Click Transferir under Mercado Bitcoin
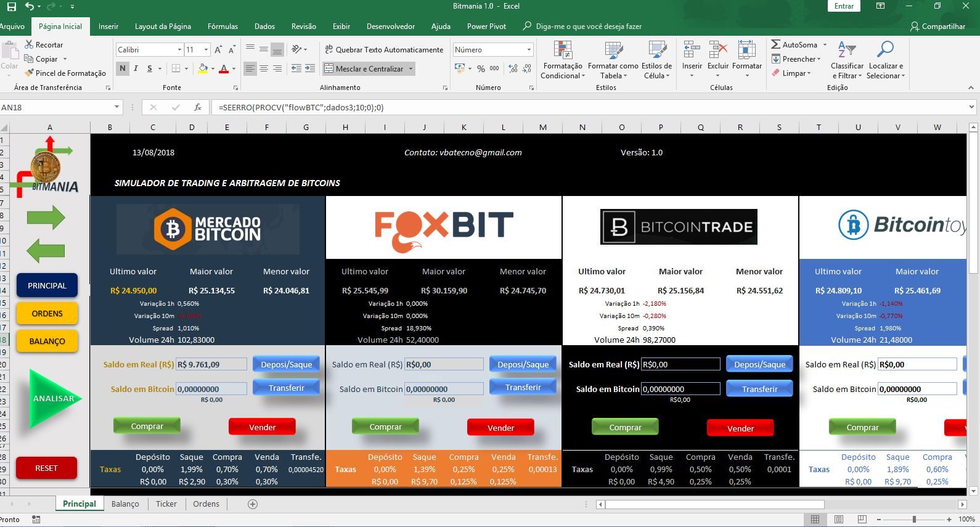This screenshot has height=527, width=980. (x=286, y=388)
